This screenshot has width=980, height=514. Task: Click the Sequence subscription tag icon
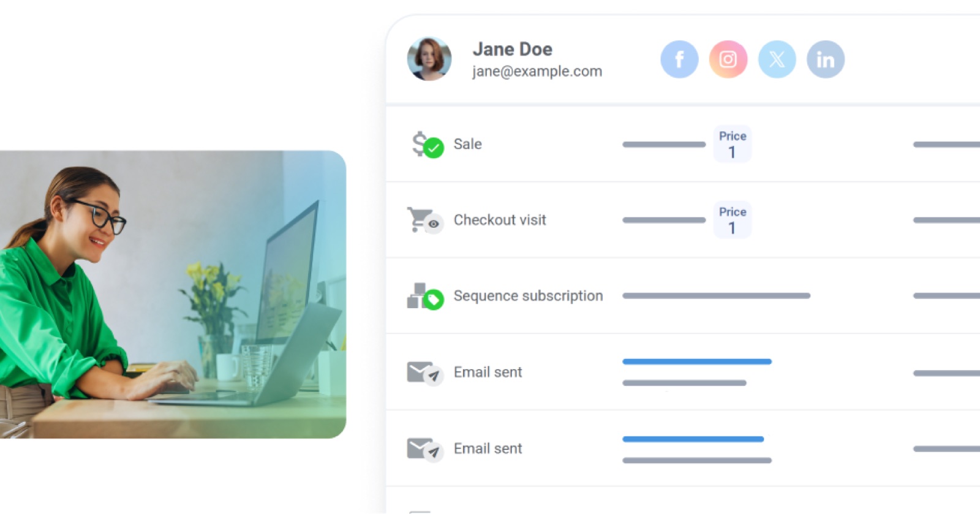[x=425, y=297]
